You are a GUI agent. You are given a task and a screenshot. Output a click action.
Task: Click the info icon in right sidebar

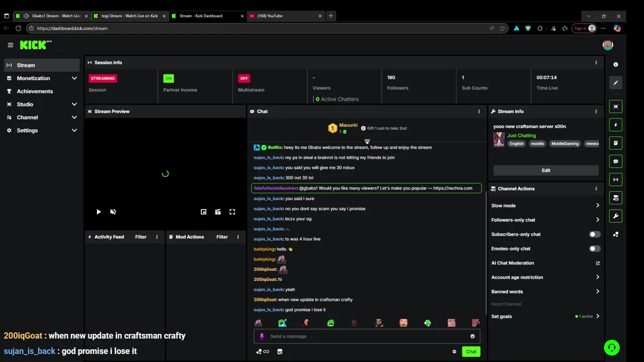click(616, 64)
